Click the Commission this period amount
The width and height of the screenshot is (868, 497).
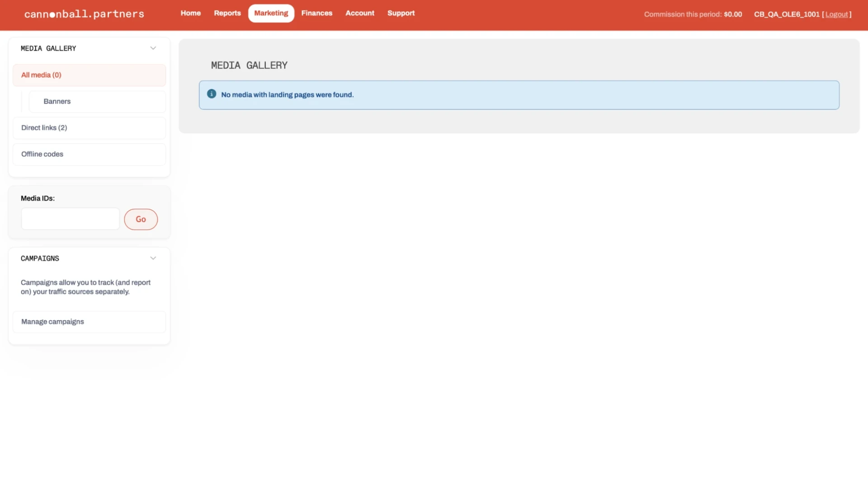click(733, 14)
